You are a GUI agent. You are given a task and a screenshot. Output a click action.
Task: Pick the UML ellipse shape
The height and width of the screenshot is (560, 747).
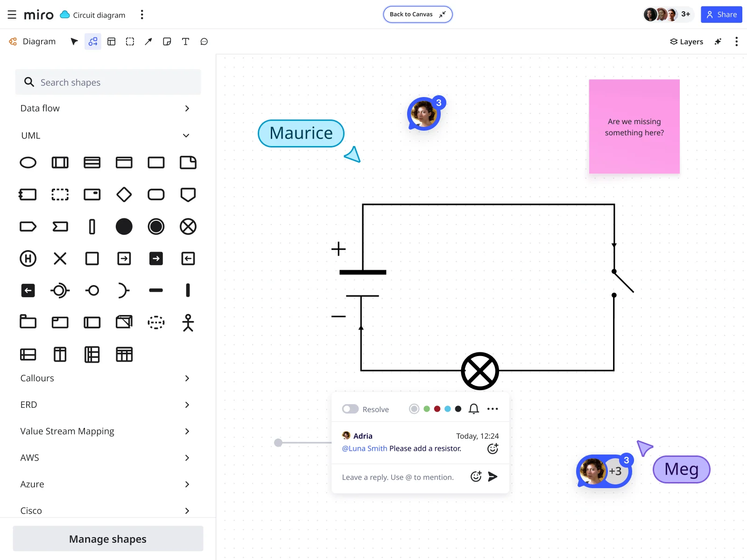(28, 162)
